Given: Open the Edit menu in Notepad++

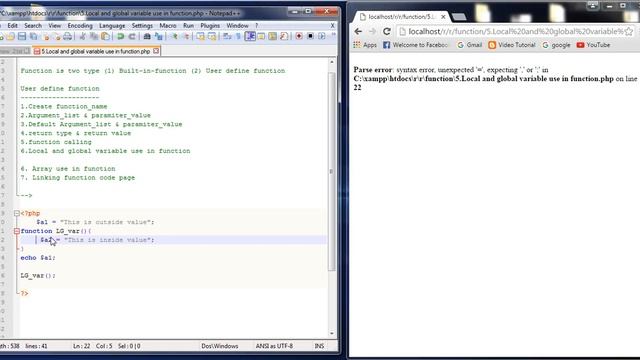Looking at the screenshot, I should pyautogui.click(x=12, y=25).
